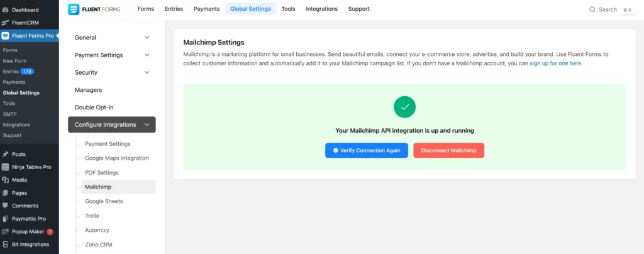The width and height of the screenshot is (644, 254).
Task: Open the Support top navigation tab
Action: 359,9
